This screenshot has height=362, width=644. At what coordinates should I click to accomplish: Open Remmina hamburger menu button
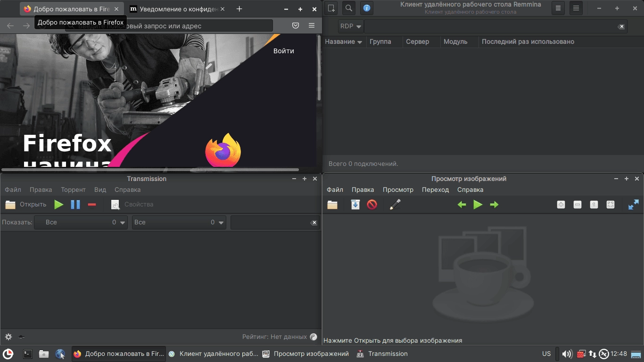coord(558,8)
